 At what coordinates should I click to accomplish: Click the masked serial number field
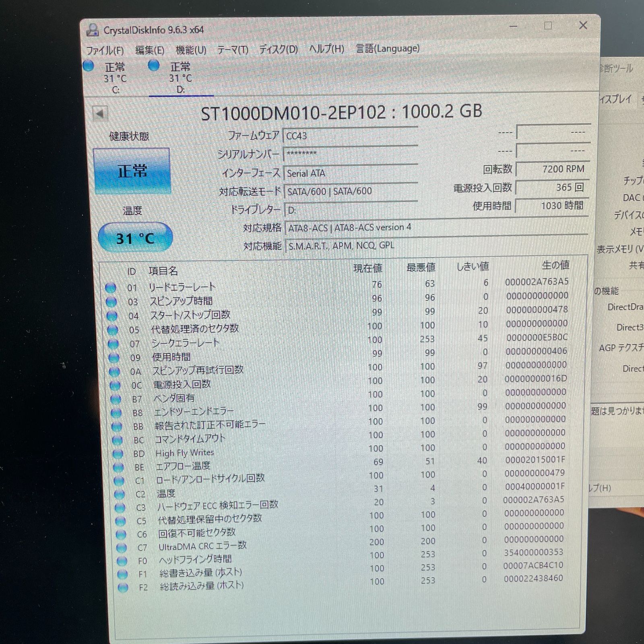pyautogui.click(x=350, y=154)
